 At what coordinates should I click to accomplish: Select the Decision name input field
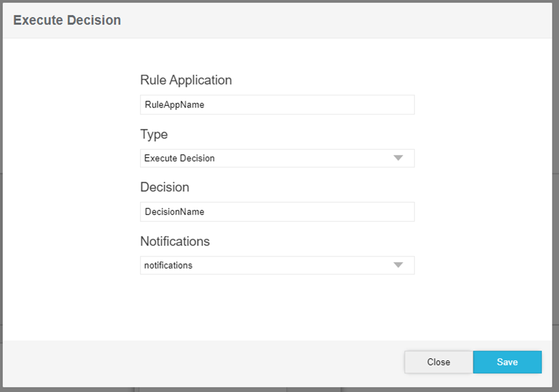pyautogui.click(x=277, y=211)
